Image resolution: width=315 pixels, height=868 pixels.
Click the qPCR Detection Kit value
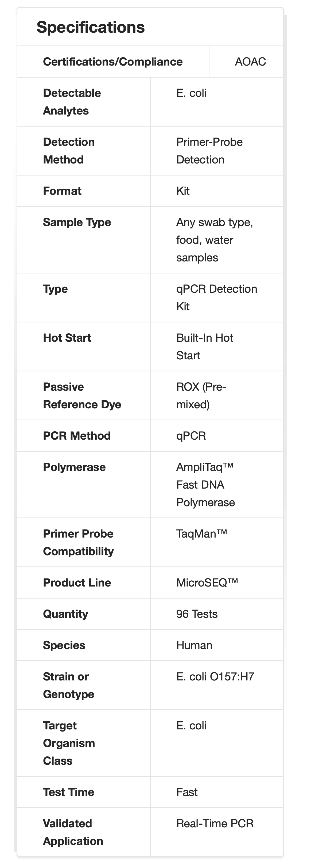tap(216, 298)
